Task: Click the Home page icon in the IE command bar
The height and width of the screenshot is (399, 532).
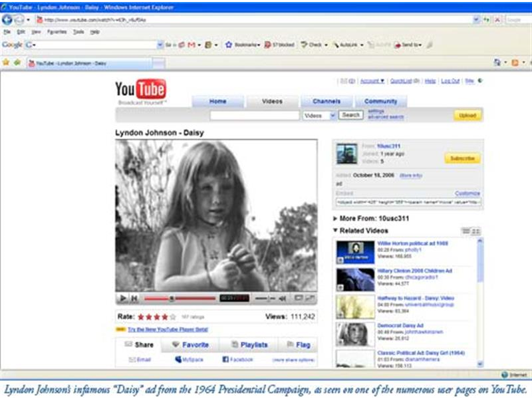Action: coord(497,63)
